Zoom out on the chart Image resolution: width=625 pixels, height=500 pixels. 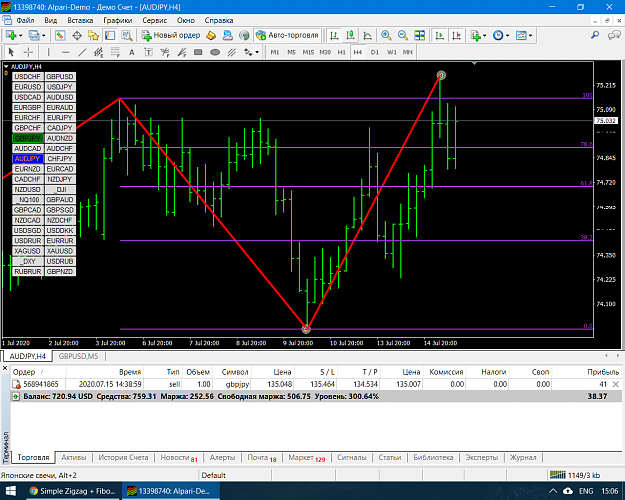tap(403, 35)
